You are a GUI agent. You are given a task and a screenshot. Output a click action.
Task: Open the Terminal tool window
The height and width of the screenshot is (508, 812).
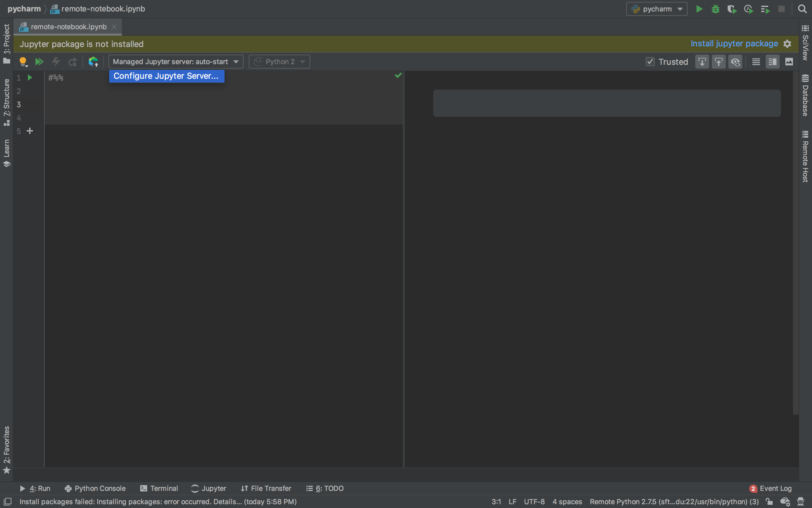pos(159,488)
